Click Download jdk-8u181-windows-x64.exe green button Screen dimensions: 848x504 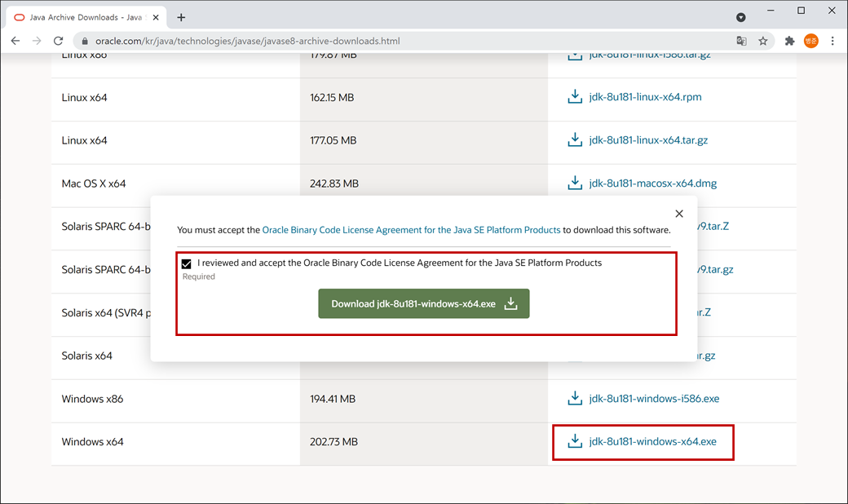click(423, 303)
